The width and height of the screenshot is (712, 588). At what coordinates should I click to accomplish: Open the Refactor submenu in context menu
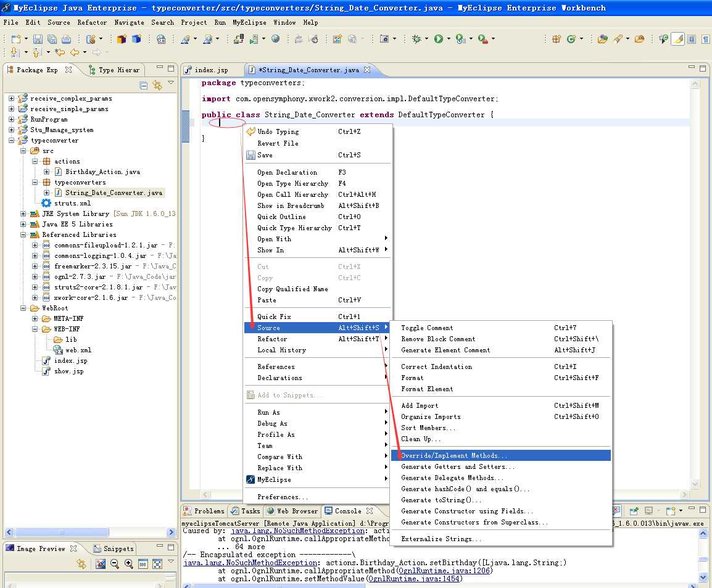(317, 339)
